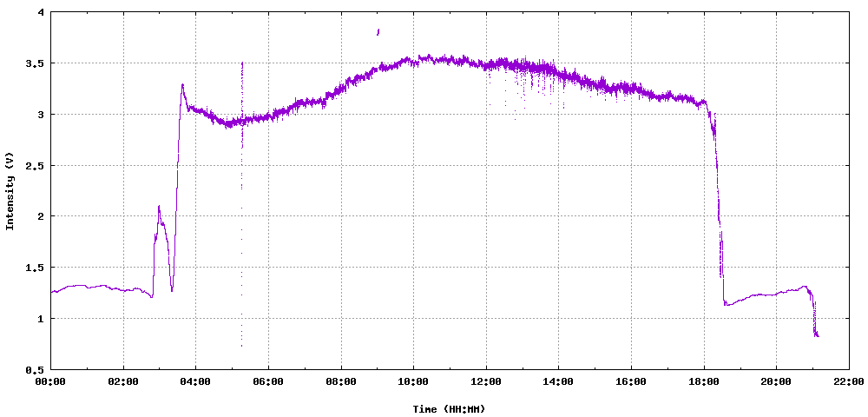Click the 06:00 x-axis tick label
868x417 pixels.
coord(268,381)
